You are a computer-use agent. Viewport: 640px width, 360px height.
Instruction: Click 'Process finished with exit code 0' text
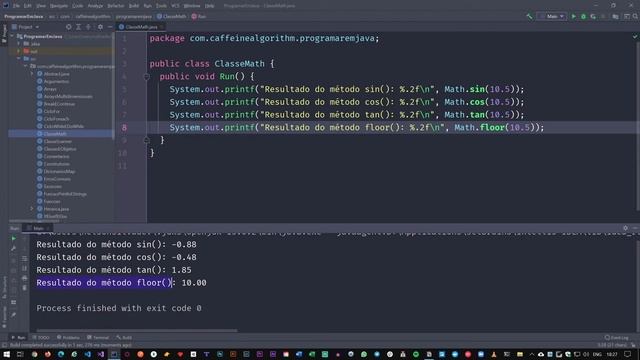coord(119,308)
